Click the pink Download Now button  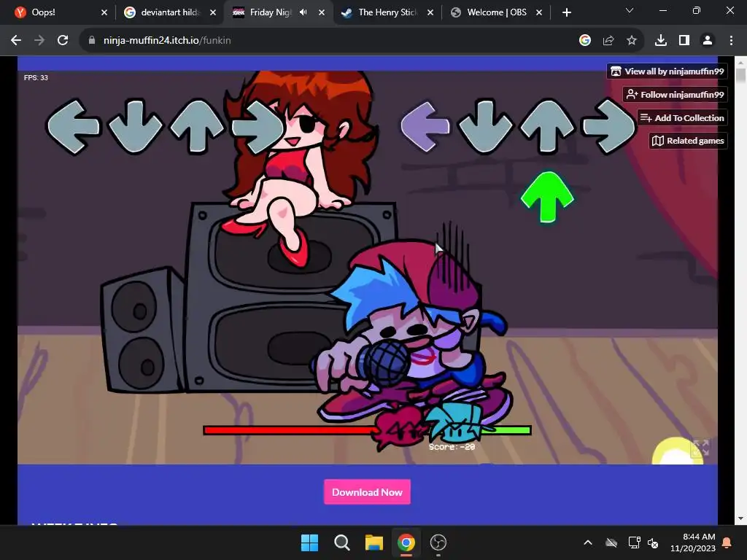368,492
